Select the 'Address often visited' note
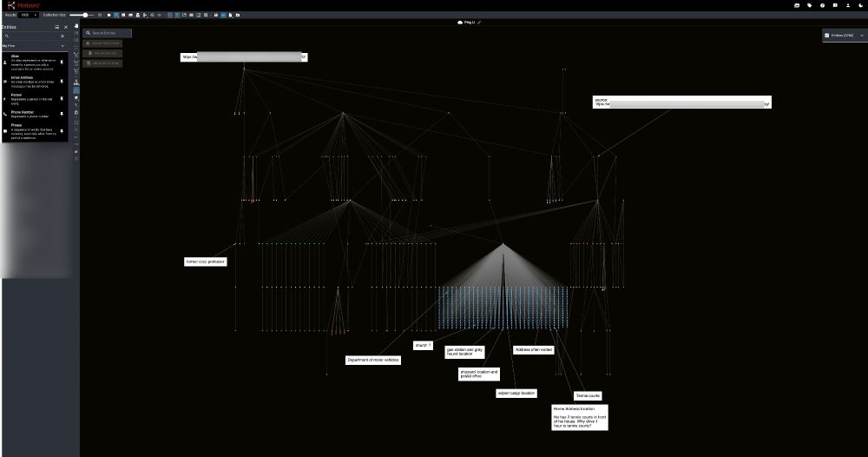This screenshot has width=868, height=457. coord(534,349)
